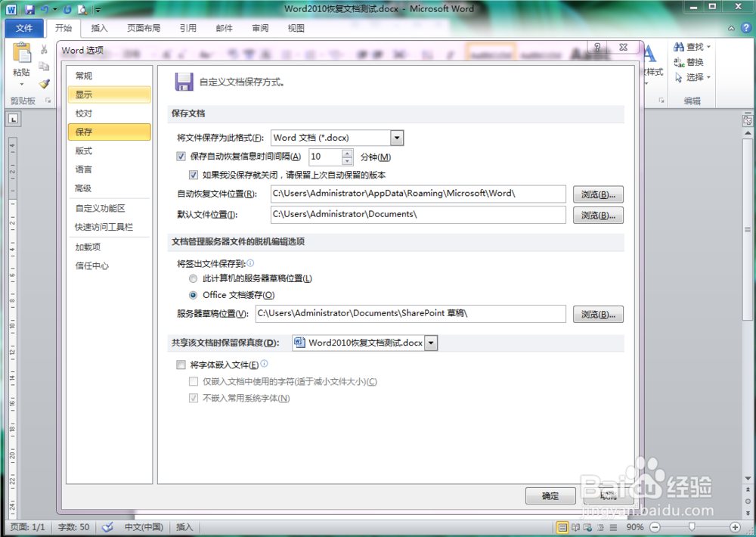Open the 插入 ribbon tab
This screenshot has height=537, width=756.
tap(99, 28)
